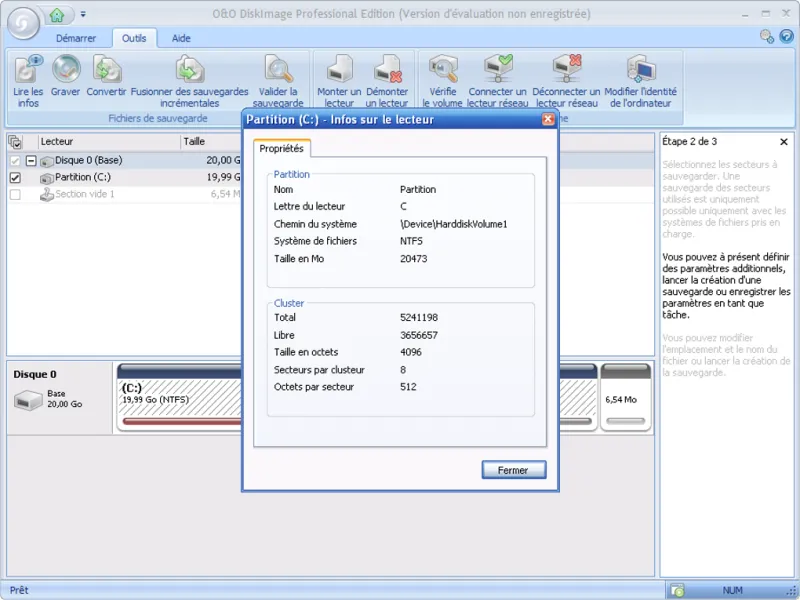Click the (C:) 19,99 Go partition block
The image size is (800, 600).
[179, 398]
